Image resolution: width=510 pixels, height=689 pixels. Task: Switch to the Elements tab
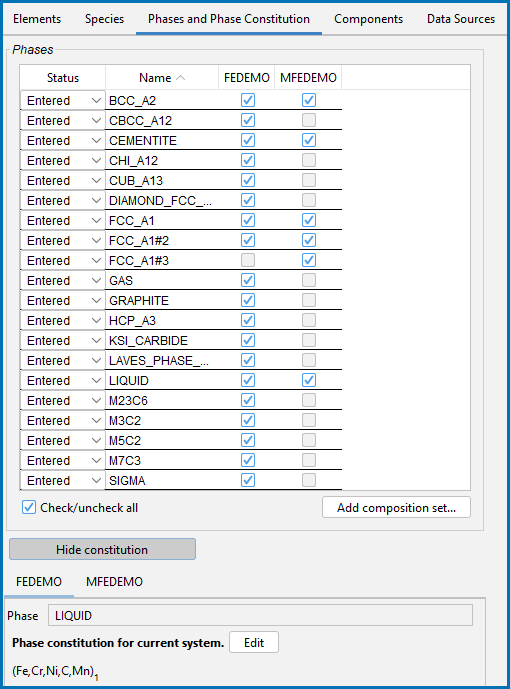pyautogui.click(x=37, y=19)
